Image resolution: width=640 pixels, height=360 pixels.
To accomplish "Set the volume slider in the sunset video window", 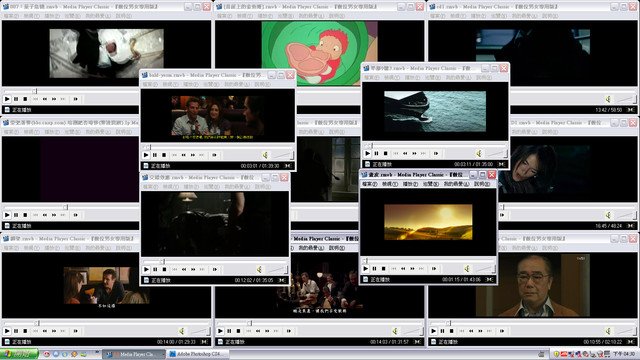I will [x=484, y=269].
